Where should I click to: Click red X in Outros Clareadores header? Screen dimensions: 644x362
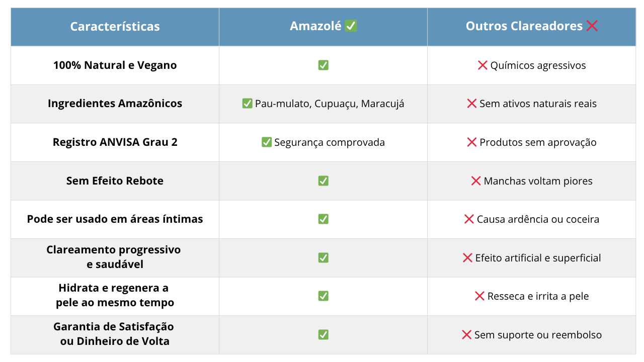pyautogui.click(x=592, y=26)
